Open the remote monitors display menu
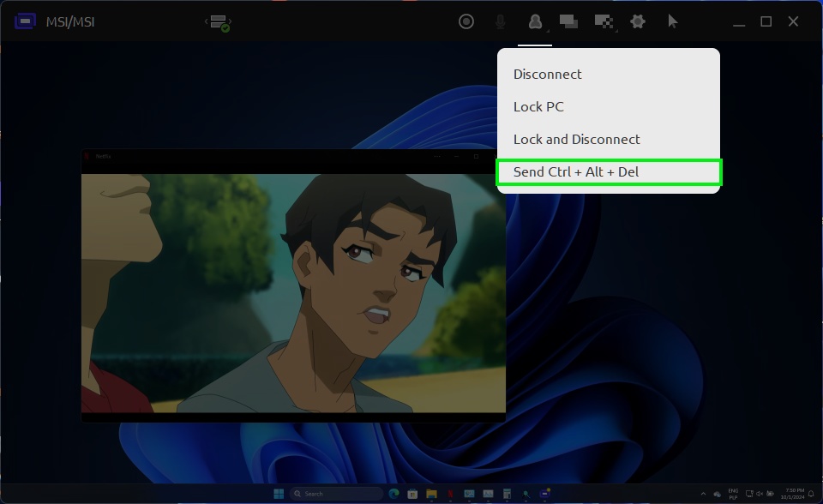Viewport: 823px width, 504px height. (568, 21)
